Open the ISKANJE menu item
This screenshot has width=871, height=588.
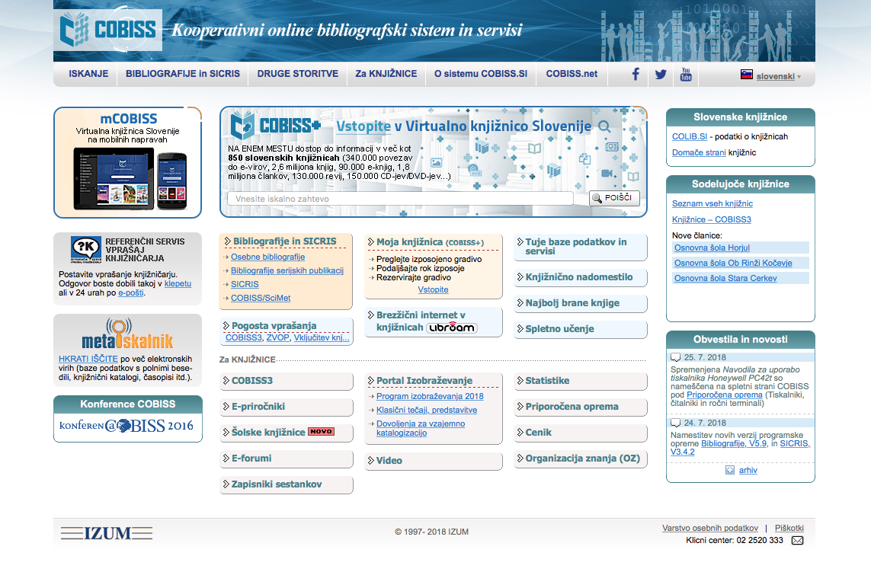88,74
